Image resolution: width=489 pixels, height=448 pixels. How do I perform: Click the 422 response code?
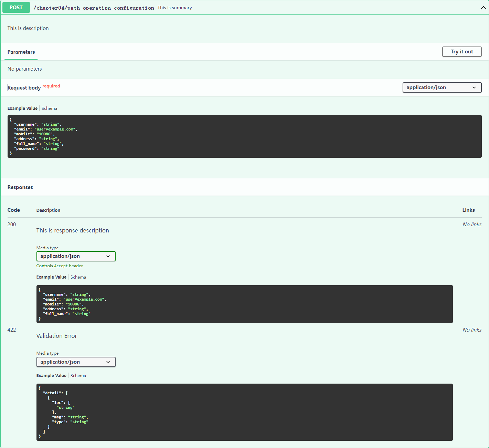coord(12,330)
